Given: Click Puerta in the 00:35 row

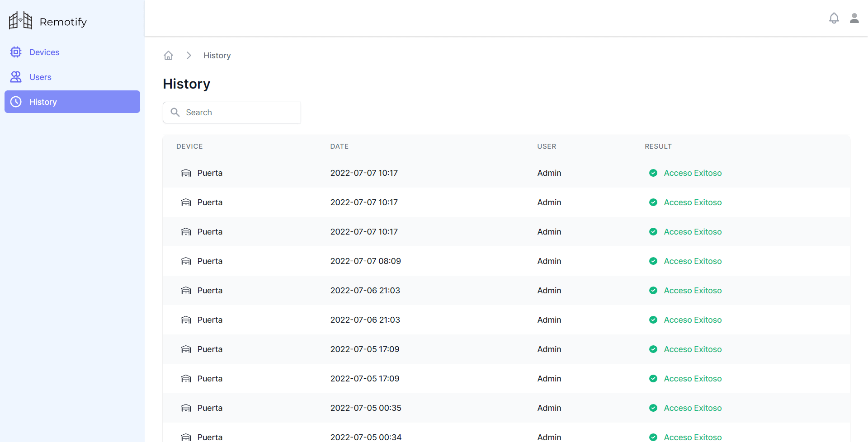Looking at the screenshot, I should pos(210,408).
